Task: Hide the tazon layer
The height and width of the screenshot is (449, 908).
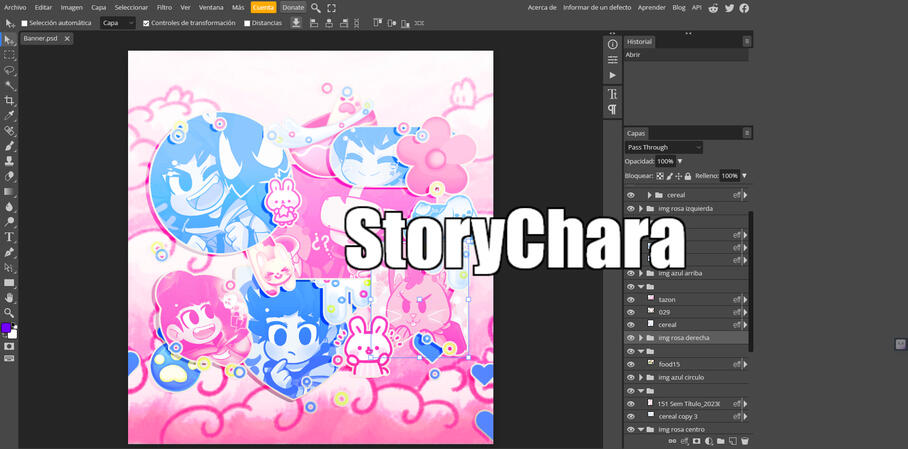Action: pos(631,299)
